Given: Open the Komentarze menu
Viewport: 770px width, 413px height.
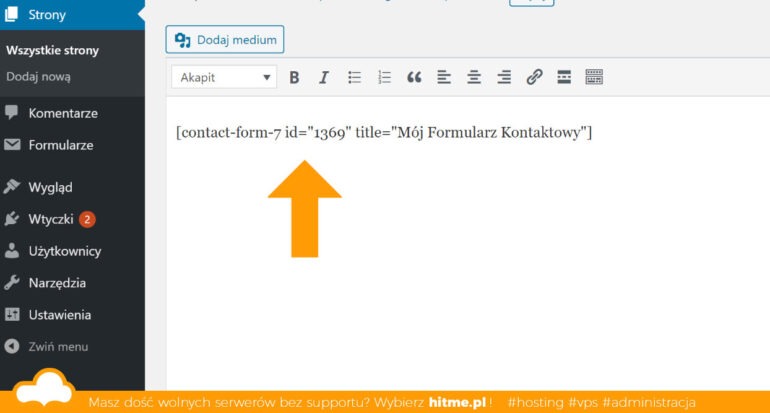Looking at the screenshot, I should click(72, 113).
